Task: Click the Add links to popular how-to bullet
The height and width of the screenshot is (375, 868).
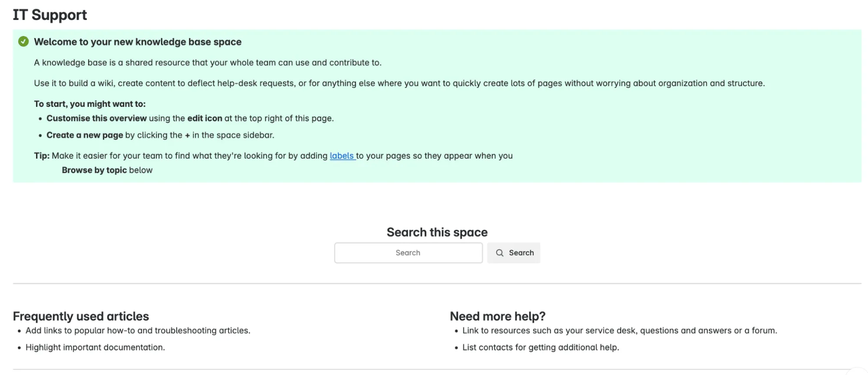Action: pos(138,330)
